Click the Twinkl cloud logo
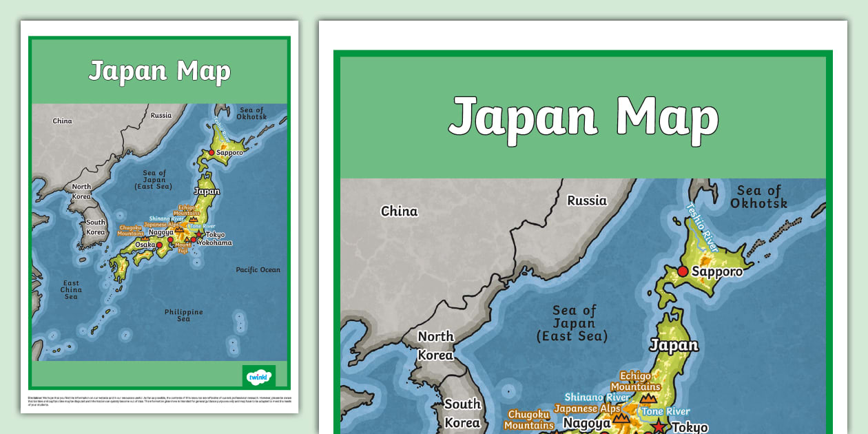Image resolution: width=868 pixels, height=434 pixels. pos(260,377)
